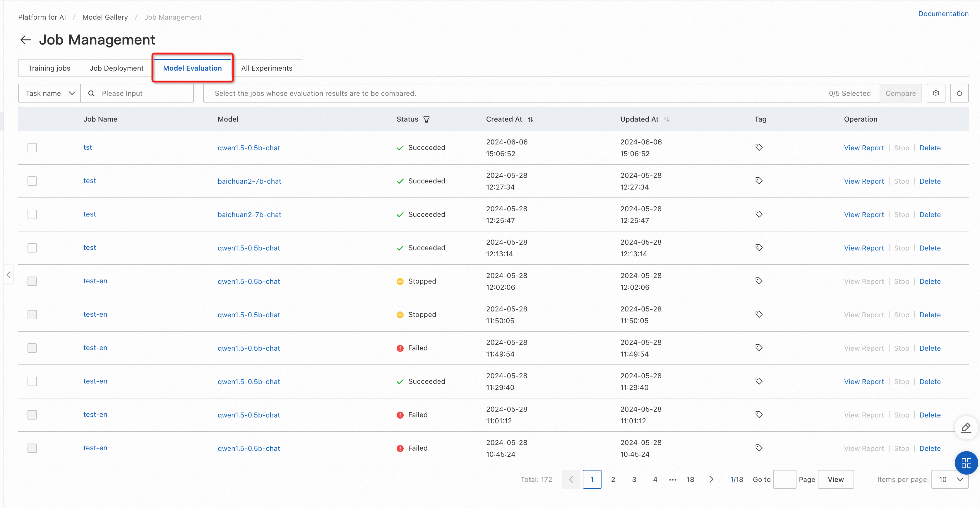The image size is (980, 508).
Task: Click tag icon in 11:50:05 row
Action: 759,315
